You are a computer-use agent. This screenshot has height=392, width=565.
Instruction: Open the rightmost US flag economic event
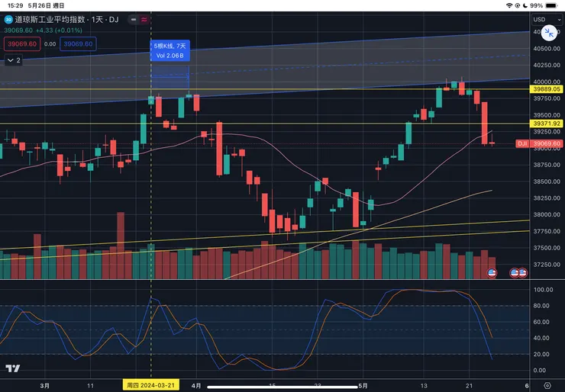[522, 273]
